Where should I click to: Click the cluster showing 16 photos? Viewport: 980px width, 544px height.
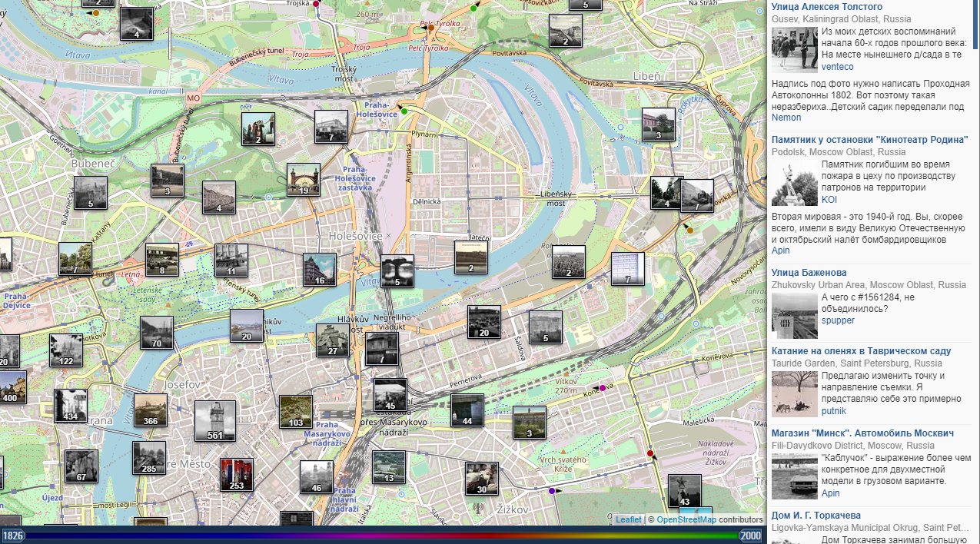tap(320, 270)
